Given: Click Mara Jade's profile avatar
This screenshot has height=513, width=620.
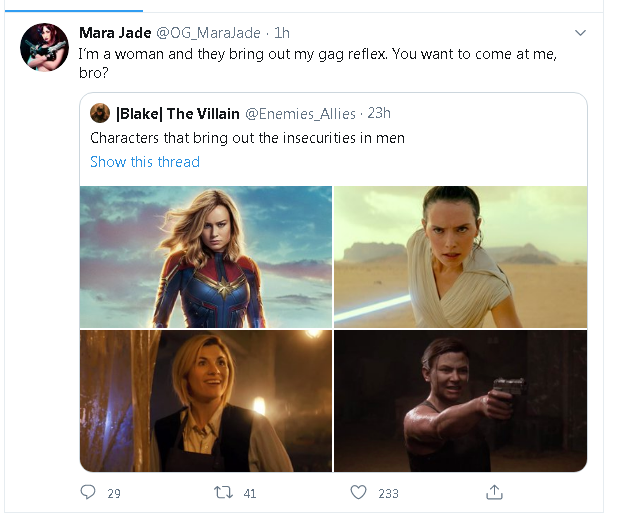Looking at the screenshot, I should point(45,46).
